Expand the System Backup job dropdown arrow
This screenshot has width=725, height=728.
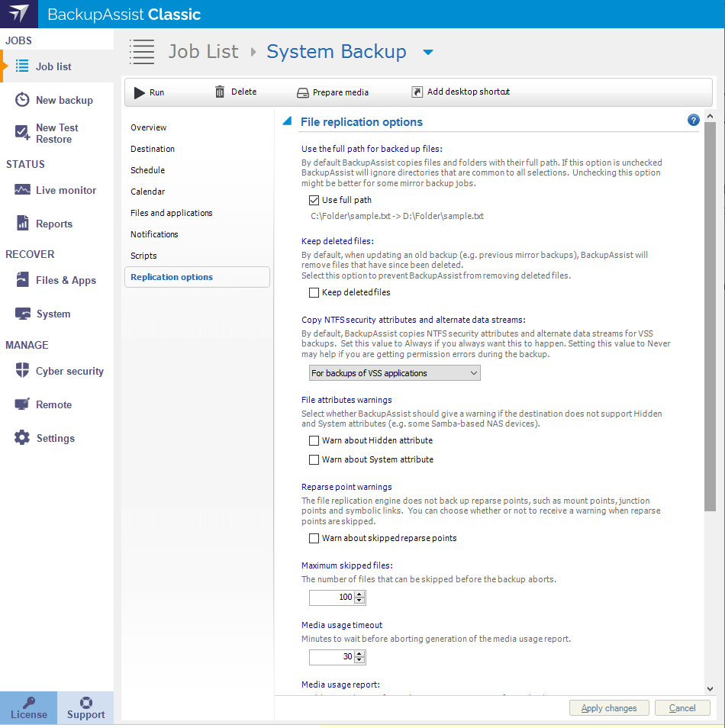pyautogui.click(x=428, y=53)
